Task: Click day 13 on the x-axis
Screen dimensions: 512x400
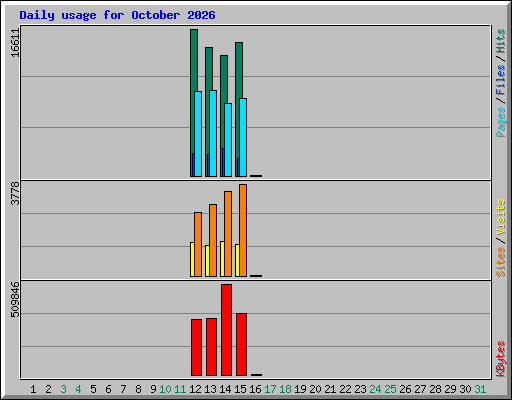Action: click(210, 389)
